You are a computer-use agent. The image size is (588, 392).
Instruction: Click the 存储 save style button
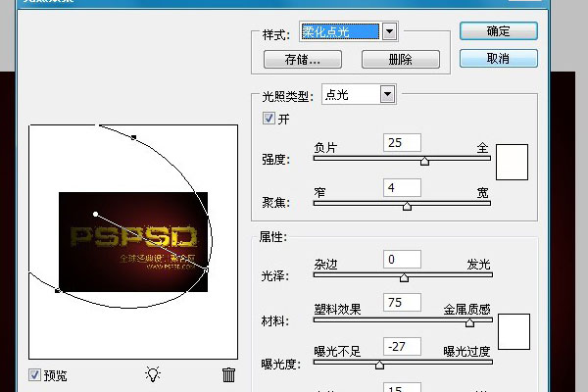(x=303, y=59)
